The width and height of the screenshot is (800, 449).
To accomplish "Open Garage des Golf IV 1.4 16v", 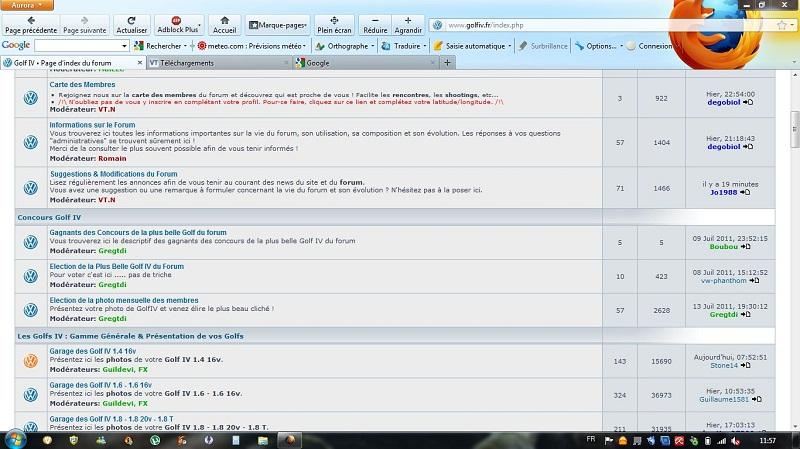I will pos(93,351).
